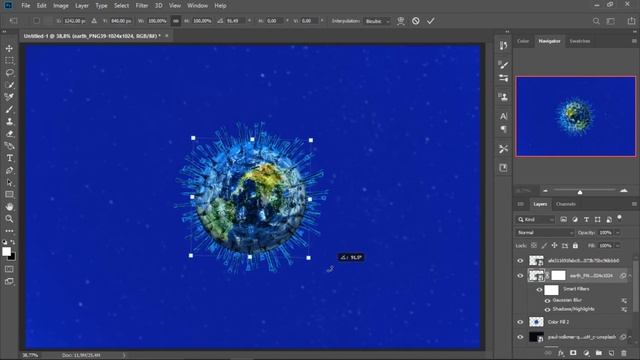
Task: Hide the paul-volkmer unsplash layer
Action: [520, 337]
